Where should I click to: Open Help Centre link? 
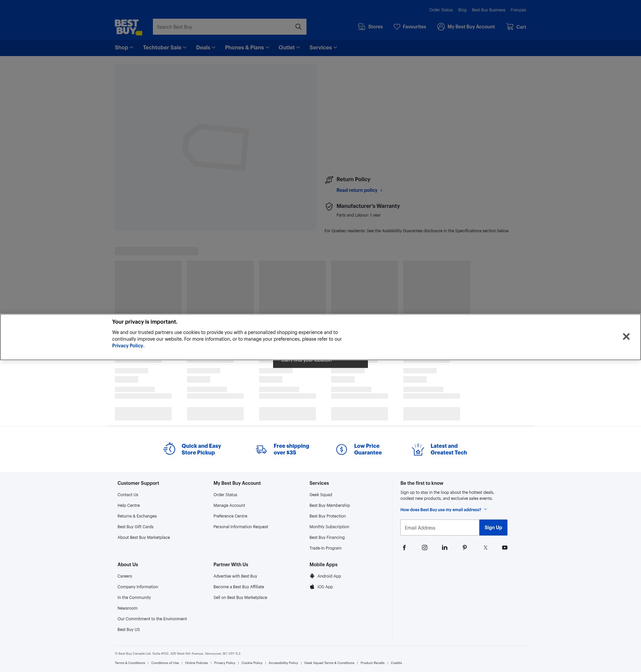[129, 506]
